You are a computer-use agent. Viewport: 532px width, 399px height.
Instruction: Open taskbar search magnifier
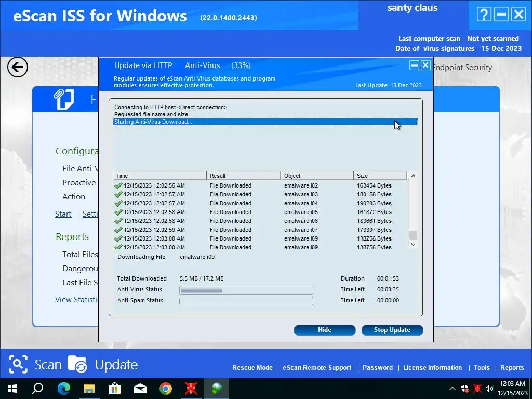[37, 389]
